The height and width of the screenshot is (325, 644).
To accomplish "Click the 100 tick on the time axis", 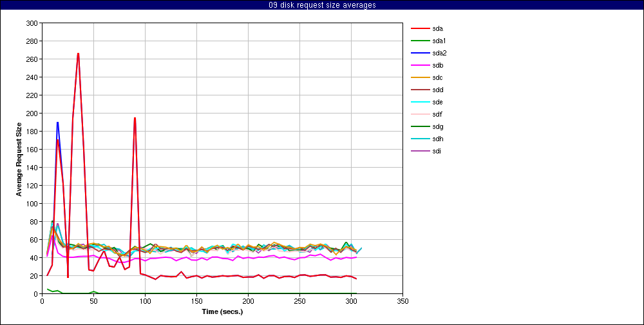I will (x=145, y=301).
